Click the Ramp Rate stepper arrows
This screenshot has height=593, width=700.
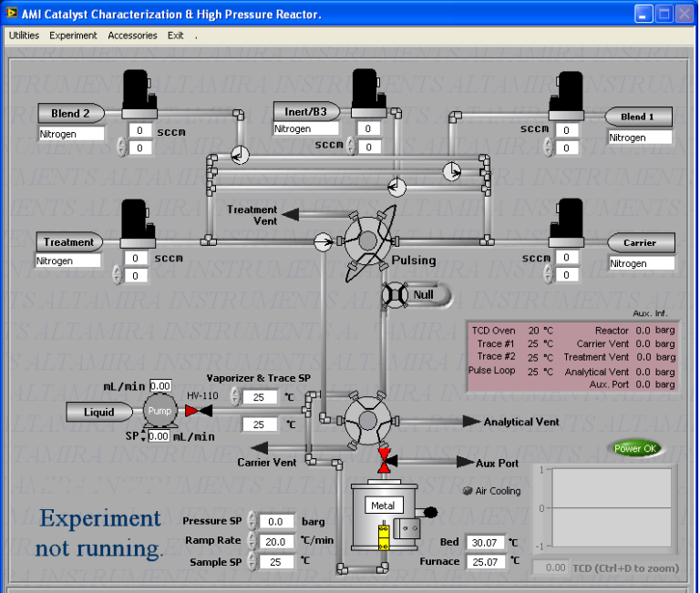tap(252, 541)
